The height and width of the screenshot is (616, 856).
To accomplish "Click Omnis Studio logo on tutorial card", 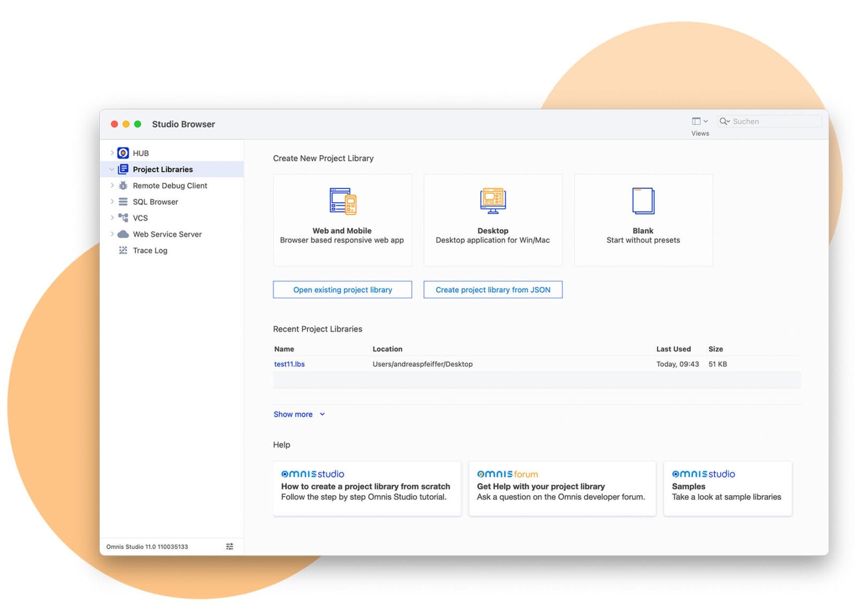I will (312, 474).
